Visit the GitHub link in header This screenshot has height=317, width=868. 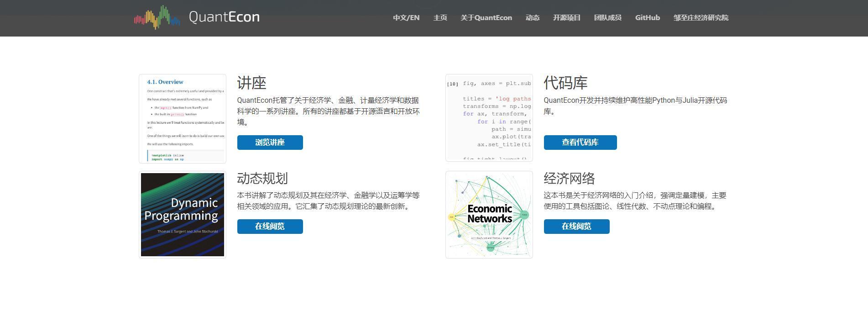click(x=647, y=18)
